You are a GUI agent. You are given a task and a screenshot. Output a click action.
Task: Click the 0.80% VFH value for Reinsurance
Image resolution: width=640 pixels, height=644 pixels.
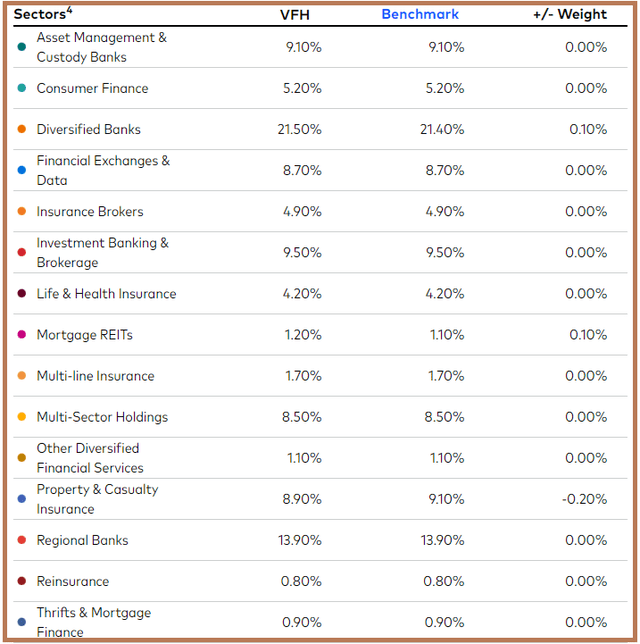(x=301, y=581)
